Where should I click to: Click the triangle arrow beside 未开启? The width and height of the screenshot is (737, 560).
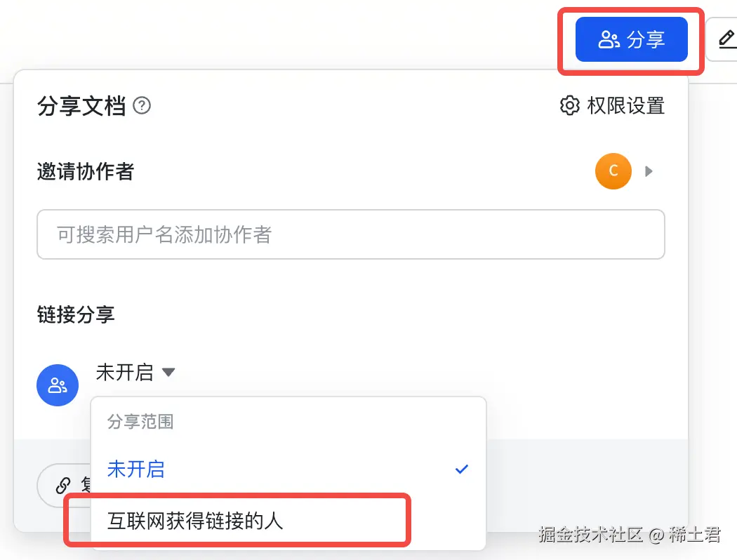pos(168,373)
